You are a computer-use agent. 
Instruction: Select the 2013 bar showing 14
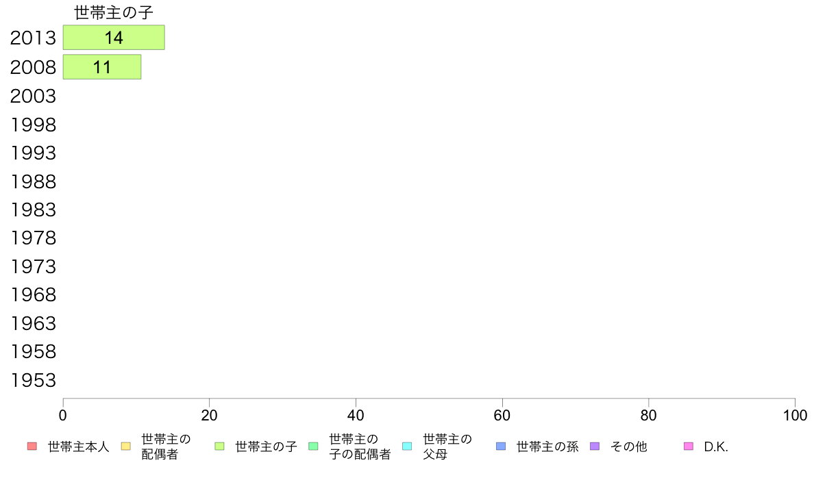[114, 38]
